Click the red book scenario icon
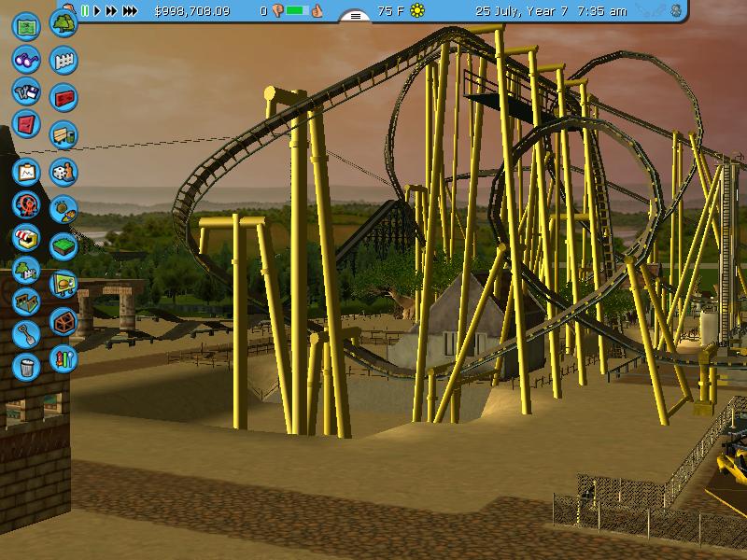Image resolution: width=747 pixels, height=560 pixels. (26, 124)
